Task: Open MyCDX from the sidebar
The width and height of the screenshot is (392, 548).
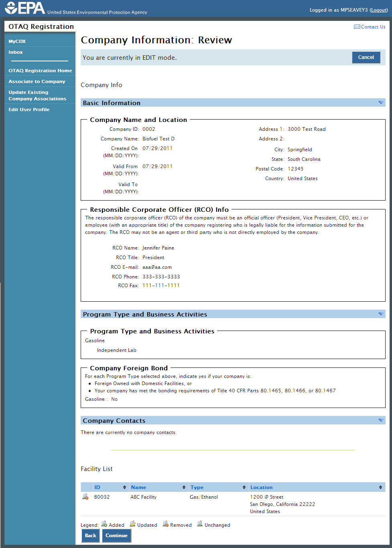Action: [17, 41]
